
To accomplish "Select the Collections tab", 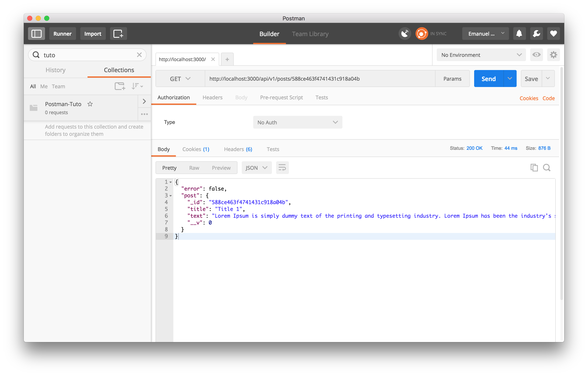I will pyautogui.click(x=119, y=70).
